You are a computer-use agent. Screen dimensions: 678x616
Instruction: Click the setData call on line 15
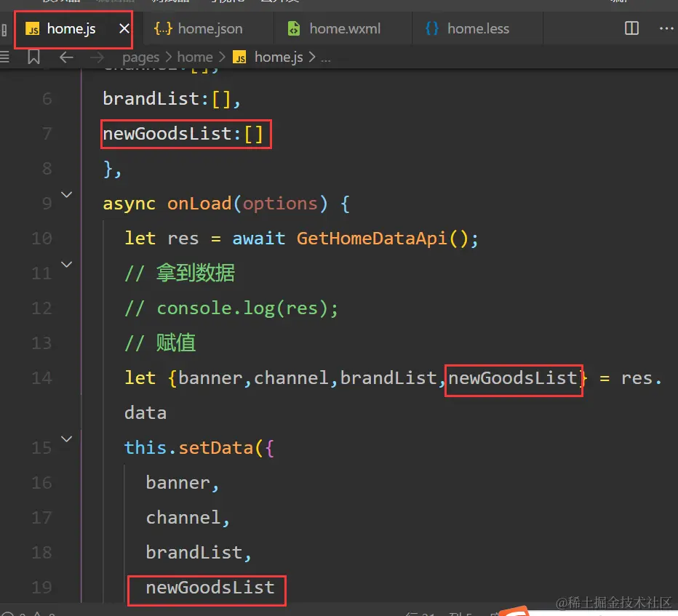[216, 448]
